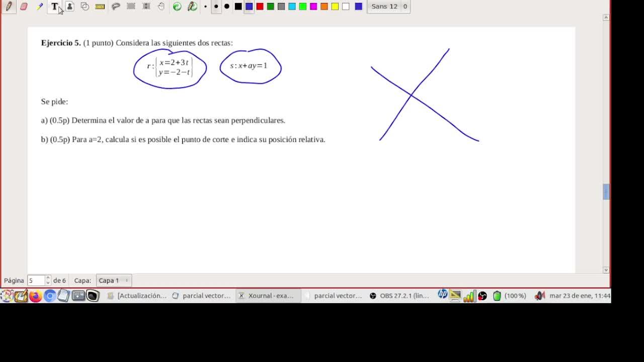Pick the white pen color
Viewport: 644px width, 362px height.
pyautogui.click(x=346, y=7)
